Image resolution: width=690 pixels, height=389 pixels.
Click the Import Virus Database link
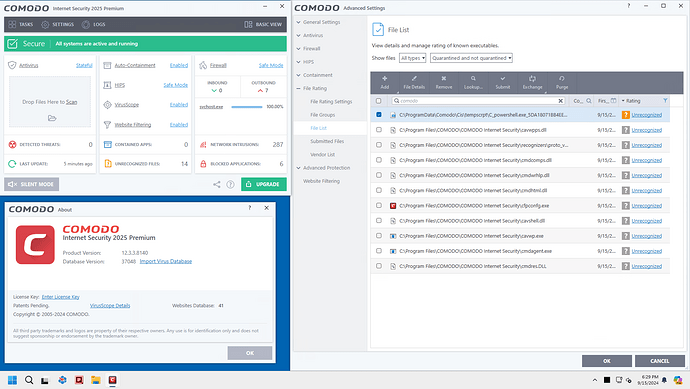coord(165,261)
